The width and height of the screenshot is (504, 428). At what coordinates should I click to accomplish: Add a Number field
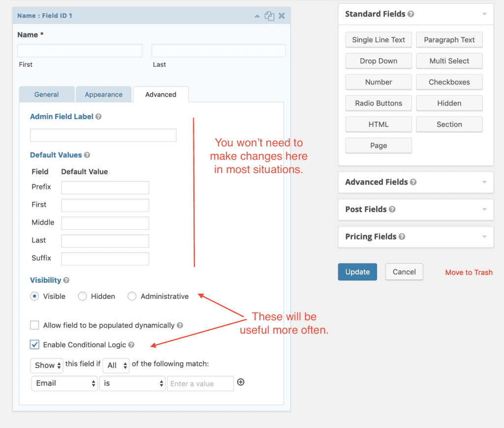point(378,82)
